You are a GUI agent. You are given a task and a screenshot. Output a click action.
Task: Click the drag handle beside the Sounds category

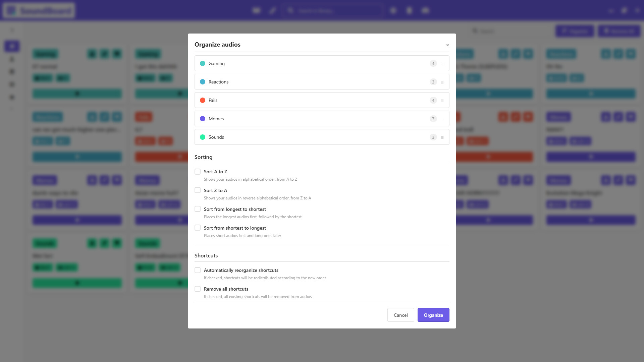(443, 137)
